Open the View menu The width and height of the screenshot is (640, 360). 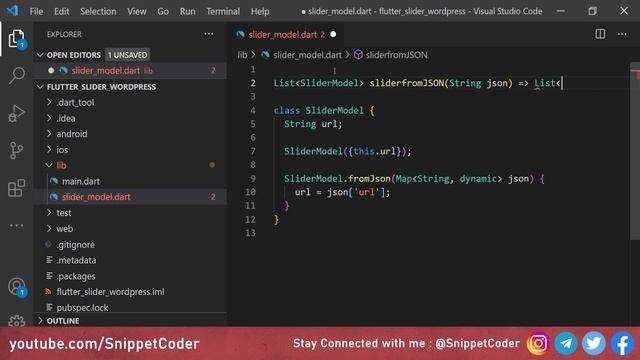click(137, 11)
